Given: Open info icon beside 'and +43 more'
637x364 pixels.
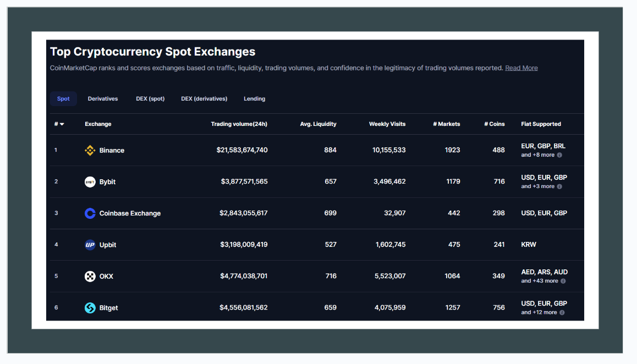Looking at the screenshot, I should (x=563, y=281).
